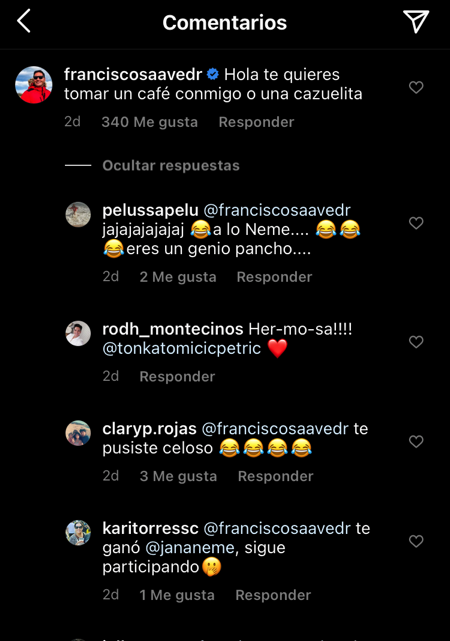
Task: Open the @jananeme mention
Action: point(190,547)
